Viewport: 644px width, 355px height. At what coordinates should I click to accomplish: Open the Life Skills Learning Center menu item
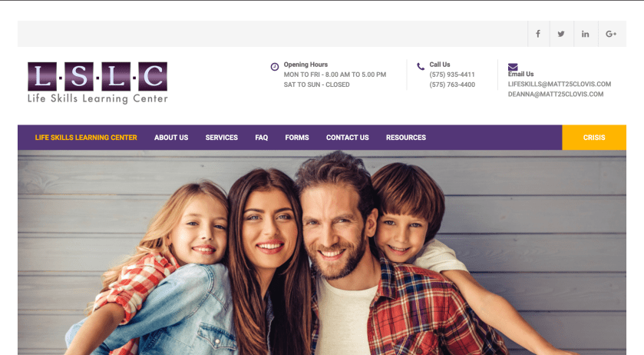[x=86, y=138]
